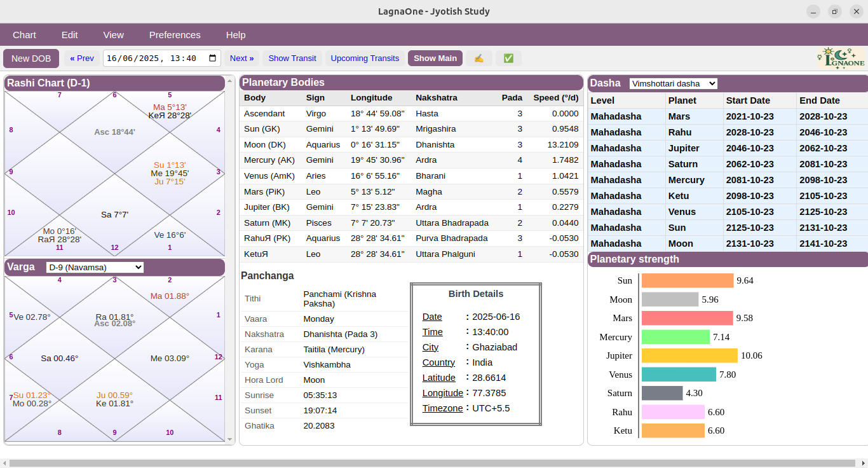Viewport: 868px width, 468px height.
Task: Open the Chart menu
Action: pyautogui.click(x=25, y=35)
